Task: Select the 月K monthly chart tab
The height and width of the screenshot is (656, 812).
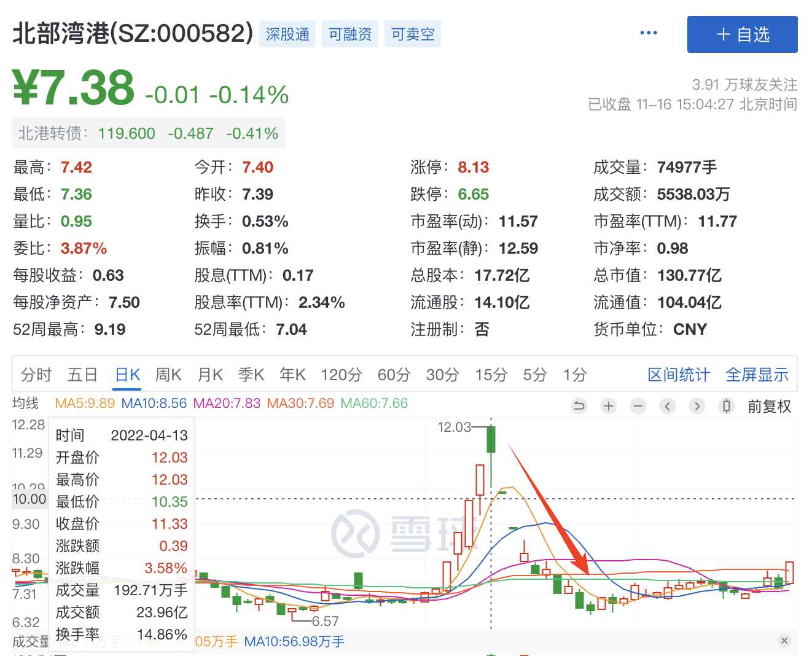Action: [x=210, y=375]
